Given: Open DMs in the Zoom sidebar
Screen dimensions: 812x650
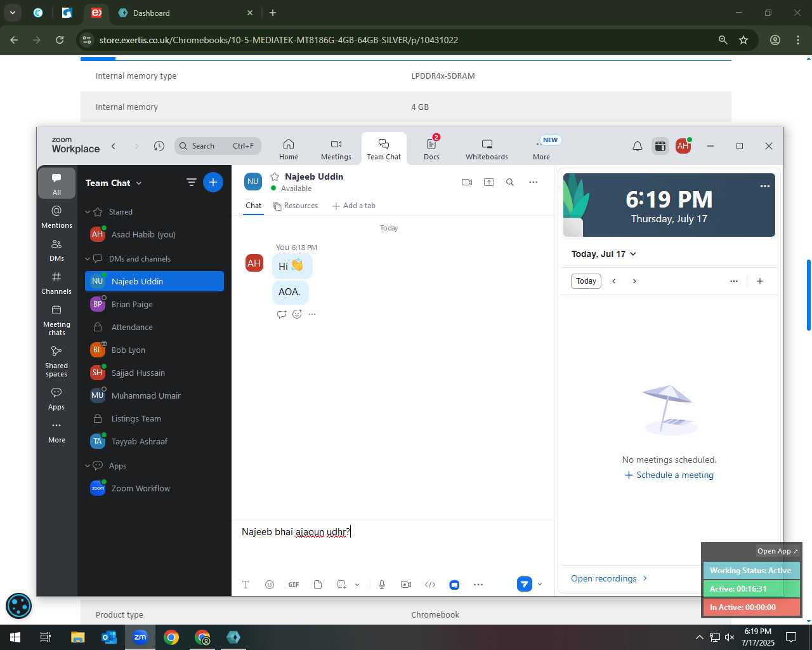Looking at the screenshot, I should tap(56, 250).
